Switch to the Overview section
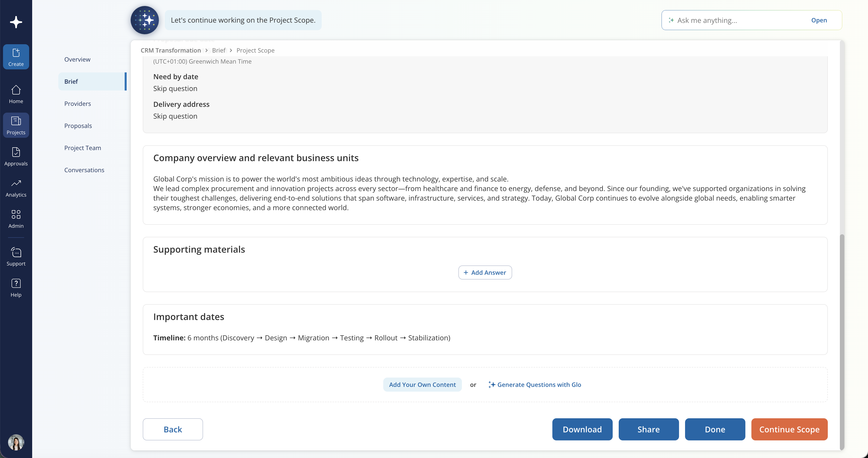Image resolution: width=868 pixels, height=458 pixels. (77, 59)
